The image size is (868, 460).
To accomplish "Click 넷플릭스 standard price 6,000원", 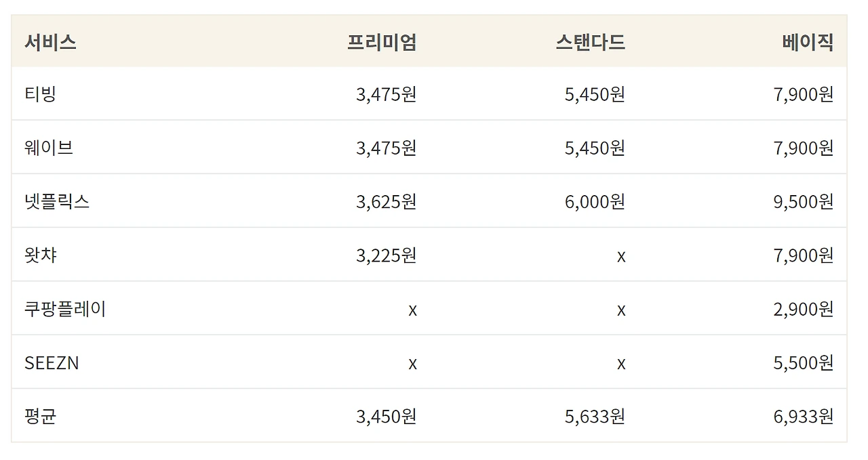I will point(595,201).
